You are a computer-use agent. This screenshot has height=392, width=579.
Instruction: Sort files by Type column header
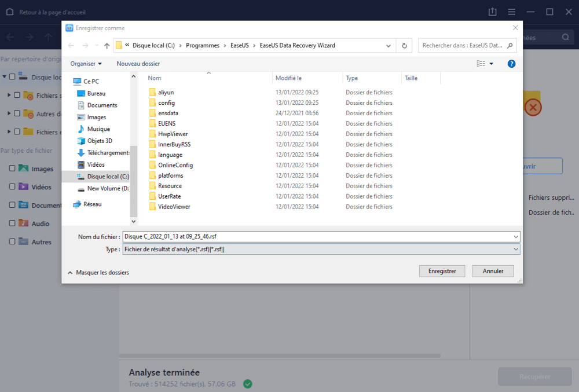pos(372,78)
